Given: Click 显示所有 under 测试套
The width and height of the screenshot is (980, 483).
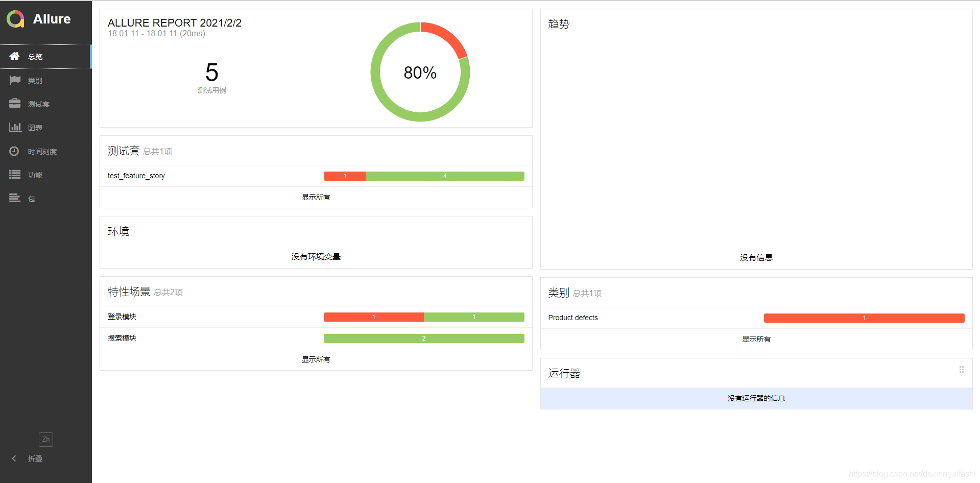Looking at the screenshot, I should 316,197.
